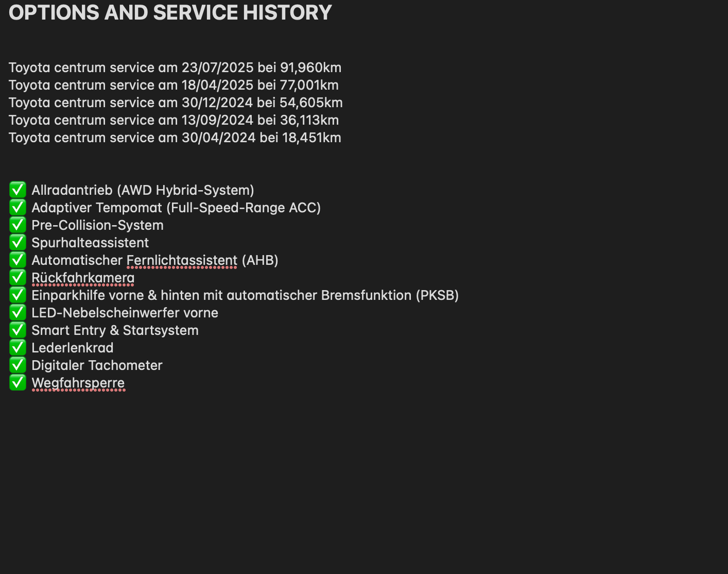The height and width of the screenshot is (574, 728).
Task: Click the service line showing 18,451km
Action: 175,138
